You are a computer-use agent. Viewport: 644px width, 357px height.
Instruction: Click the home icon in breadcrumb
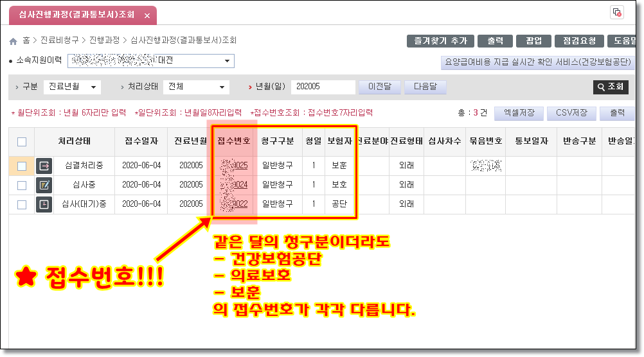click(x=13, y=41)
